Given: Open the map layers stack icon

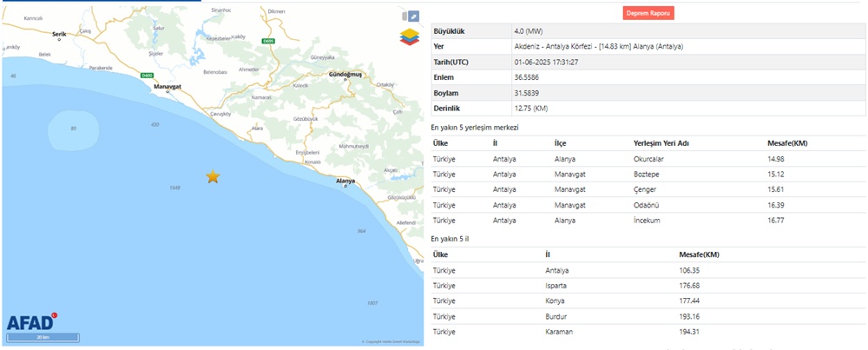Looking at the screenshot, I should [409, 36].
